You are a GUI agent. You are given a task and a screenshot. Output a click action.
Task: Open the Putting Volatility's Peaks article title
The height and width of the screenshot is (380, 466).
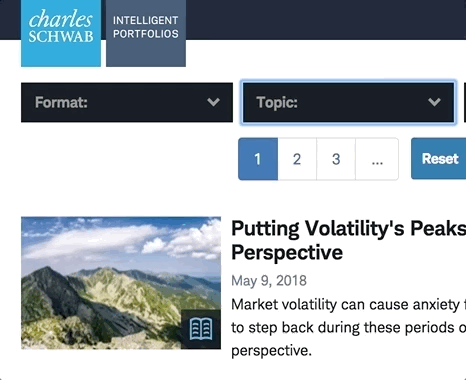click(x=348, y=240)
